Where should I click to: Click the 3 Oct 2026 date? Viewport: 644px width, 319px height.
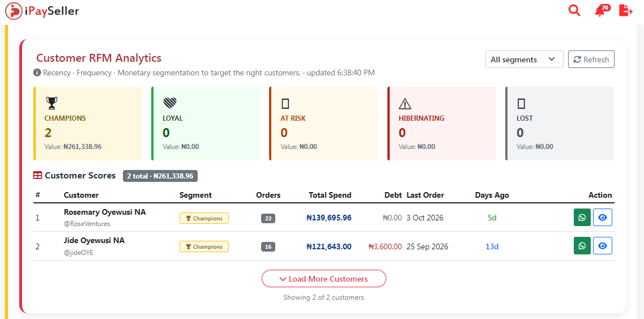pyautogui.click(x=425, y=218)
